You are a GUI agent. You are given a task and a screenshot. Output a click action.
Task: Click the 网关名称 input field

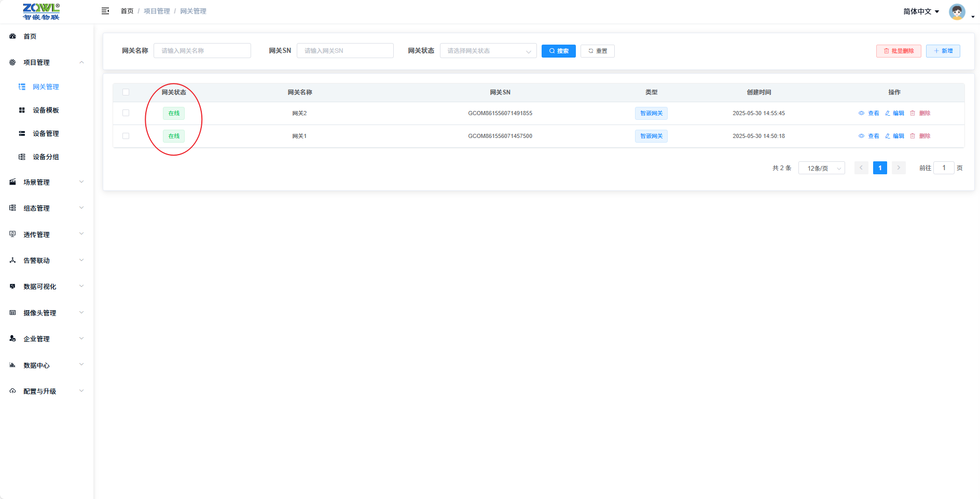tap(202, 51)
